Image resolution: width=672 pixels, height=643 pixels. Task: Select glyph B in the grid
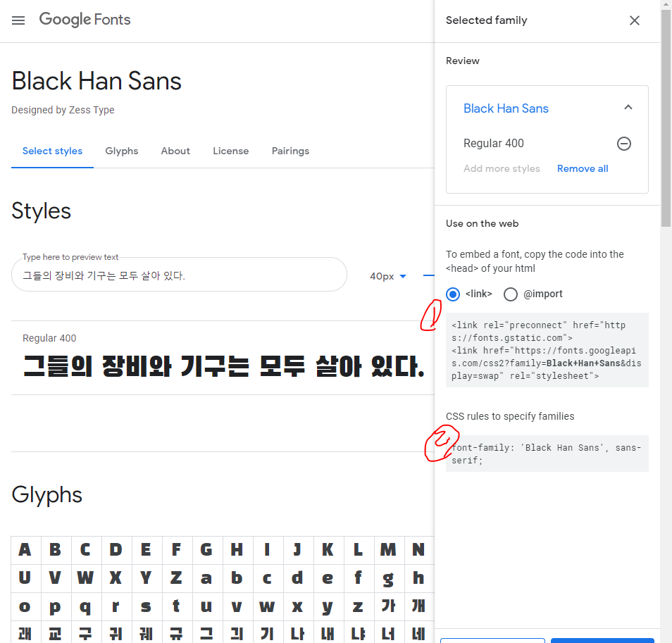pos(55,549)
